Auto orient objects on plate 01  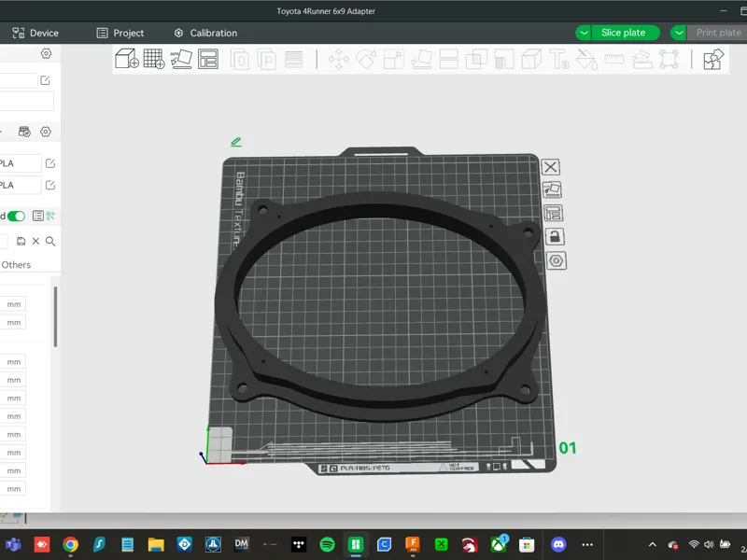pyautogui.click(x=552, y=189)
